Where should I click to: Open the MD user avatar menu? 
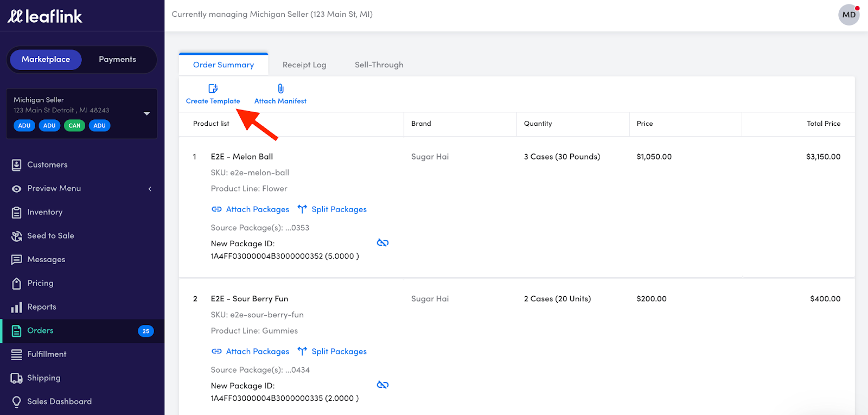click(x=849, y=15)
